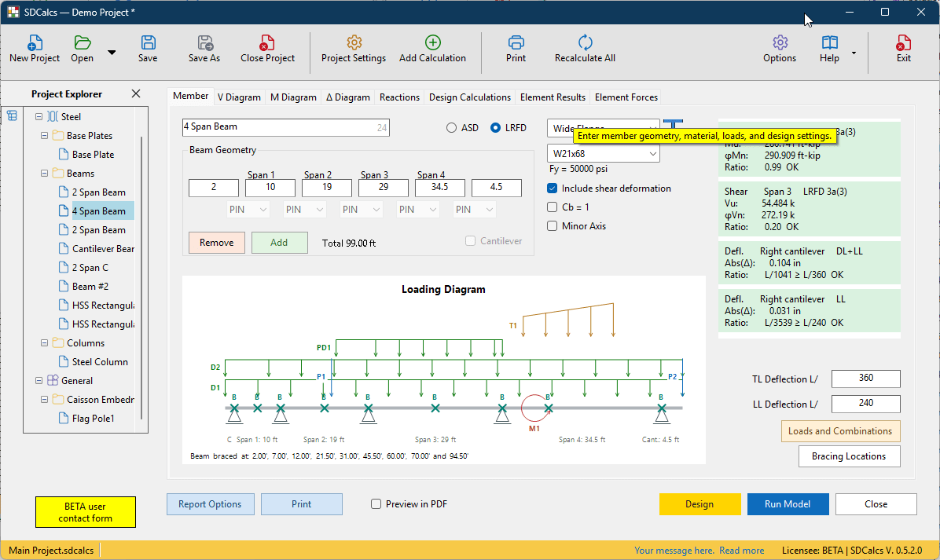Close the project via Close Project icon
The height and width of the screenshot is (560, 940).
pos(267,43)
